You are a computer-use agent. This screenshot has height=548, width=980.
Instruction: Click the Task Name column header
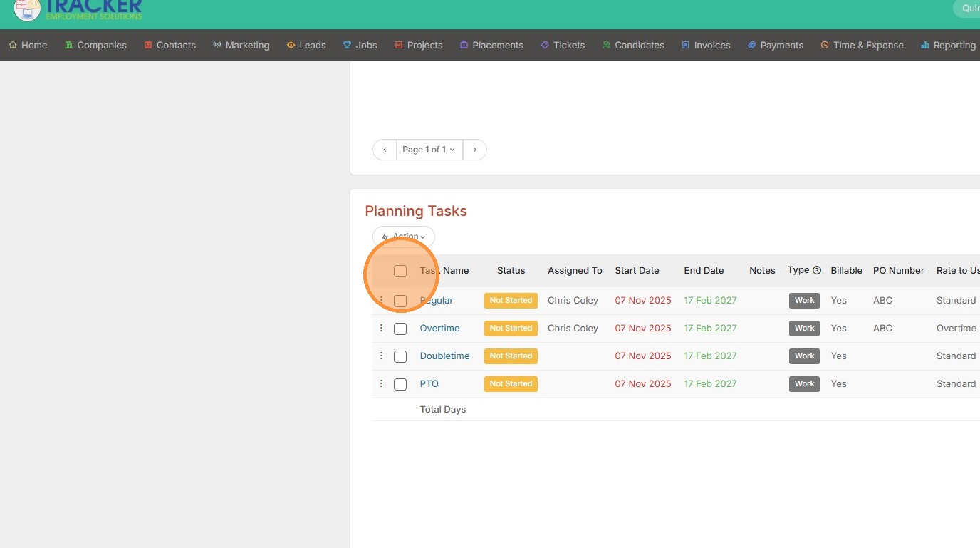(444, 270)
